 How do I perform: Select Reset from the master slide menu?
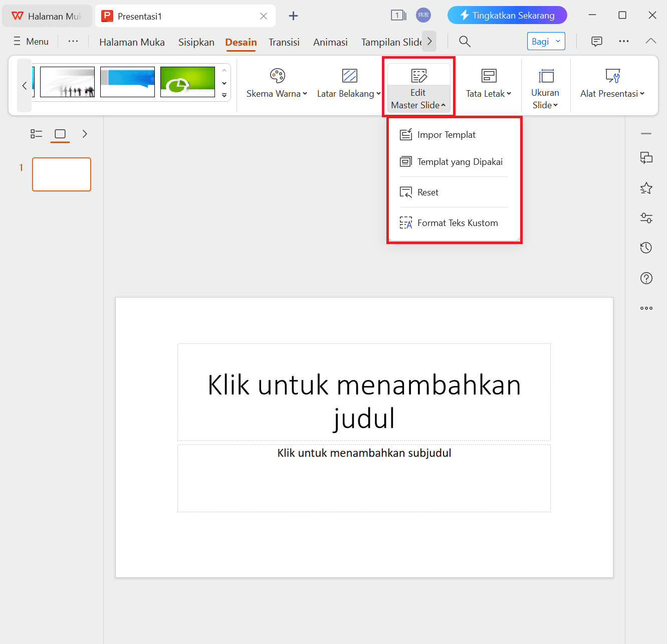[x=428, y=192]
